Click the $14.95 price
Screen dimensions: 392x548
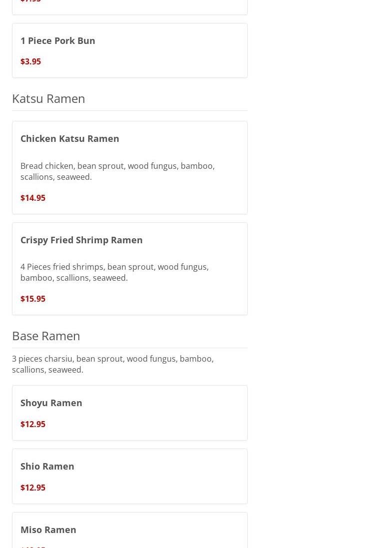(33, 198)
